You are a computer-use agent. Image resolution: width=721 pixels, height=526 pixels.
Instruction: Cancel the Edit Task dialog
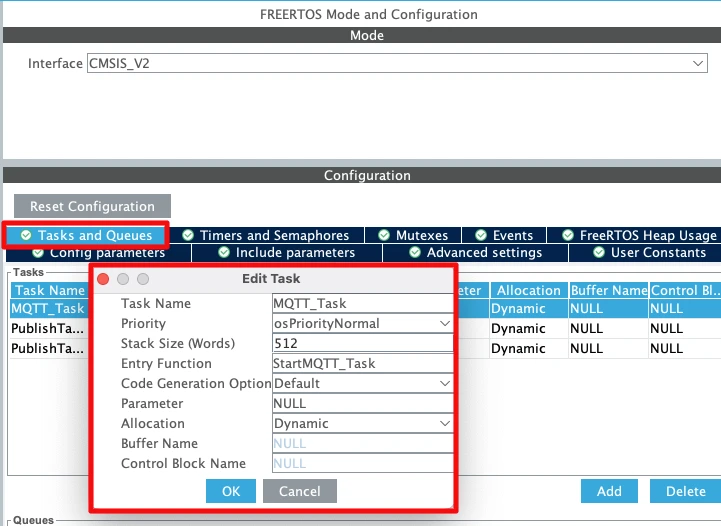(x=300, y=491)
